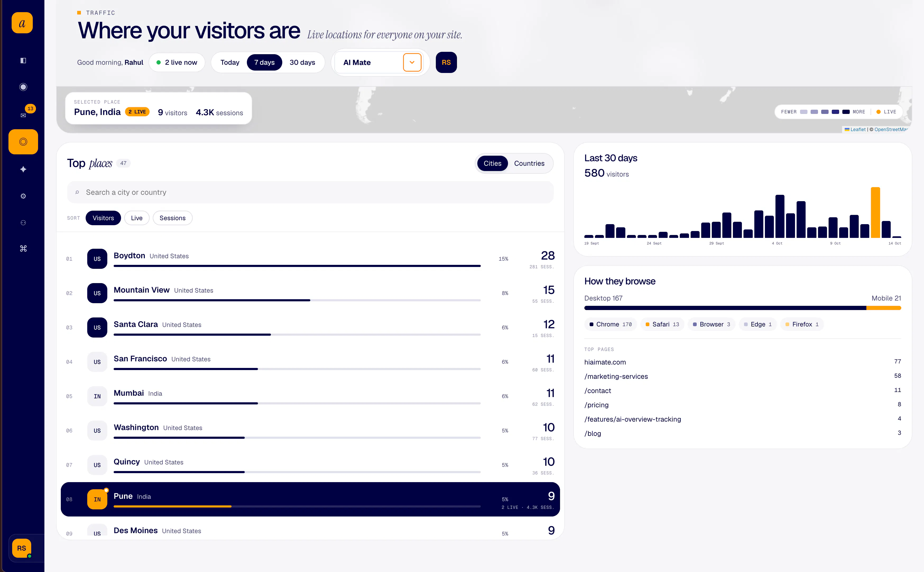Open the settings gear sidebar icon
Viewport: 924px width, 572px height.
click(23, 196)
